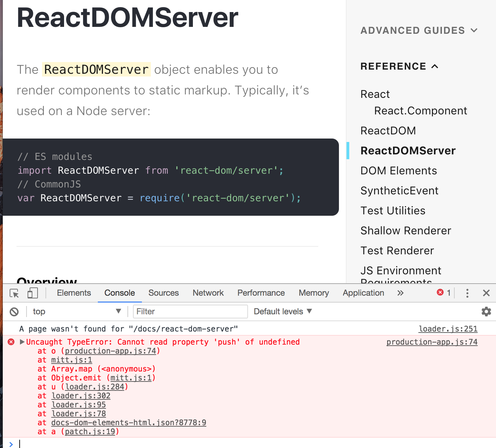Screen dimensions: 496x448
Task: Open the Sources tab
Action: pos(164,293)
